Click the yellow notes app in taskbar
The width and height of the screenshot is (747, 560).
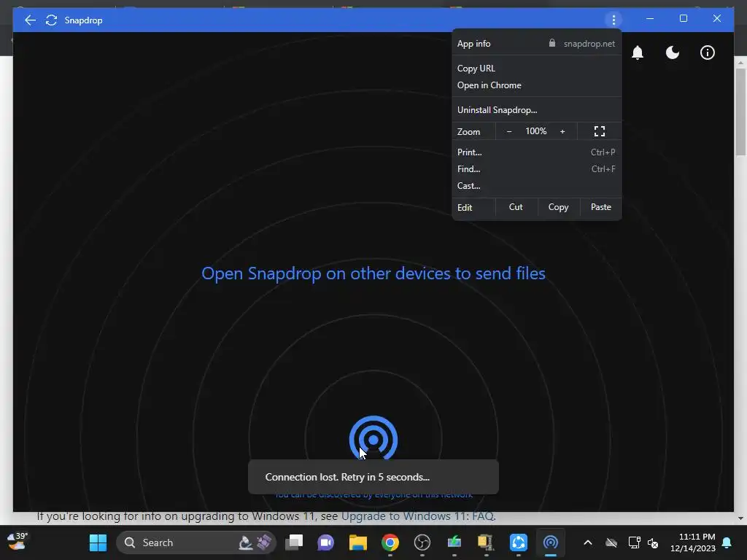[x=486, y=542]
